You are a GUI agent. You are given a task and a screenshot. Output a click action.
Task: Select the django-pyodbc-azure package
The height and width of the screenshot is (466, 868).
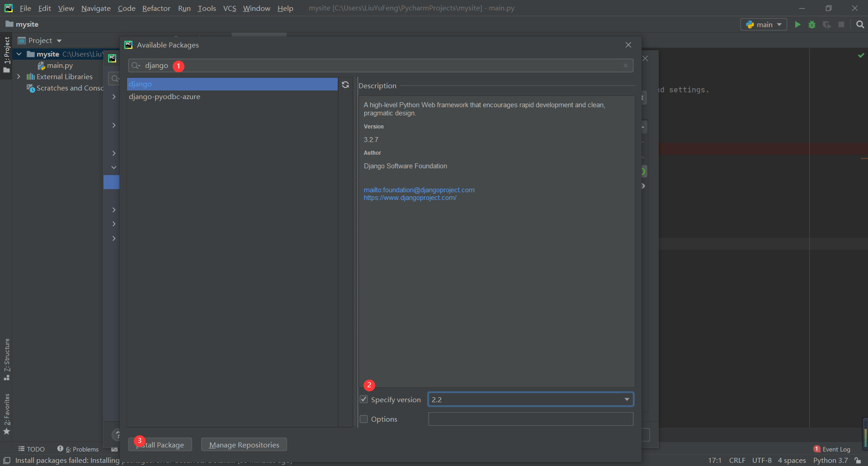(232, 97)
